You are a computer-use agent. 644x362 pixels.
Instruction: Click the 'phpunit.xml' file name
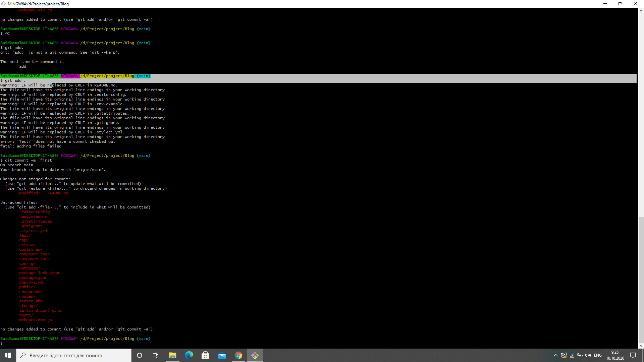[x=32, y=282]
